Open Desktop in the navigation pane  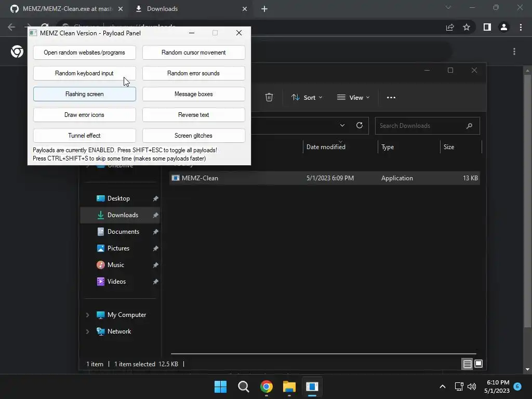(x=118, y=198)
